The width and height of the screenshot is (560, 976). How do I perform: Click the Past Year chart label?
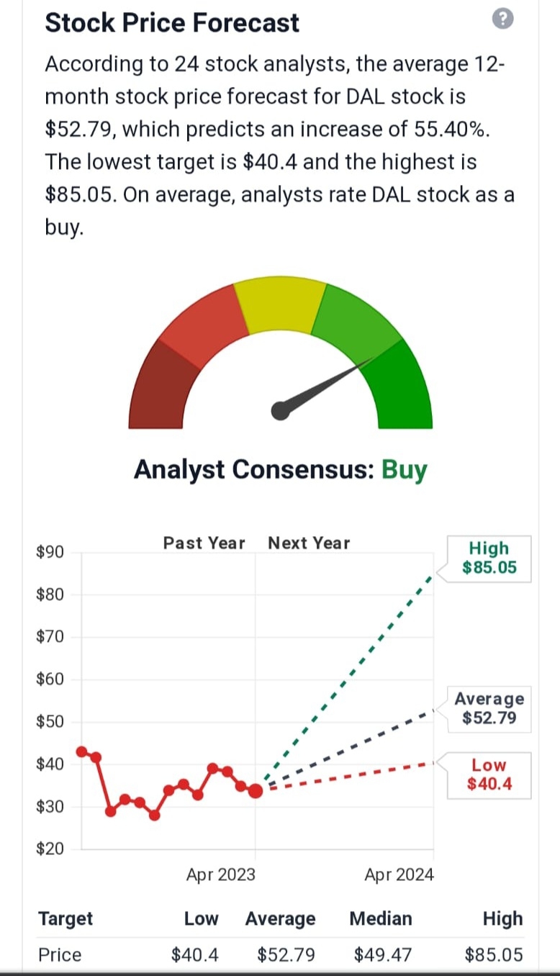point(204,543)
